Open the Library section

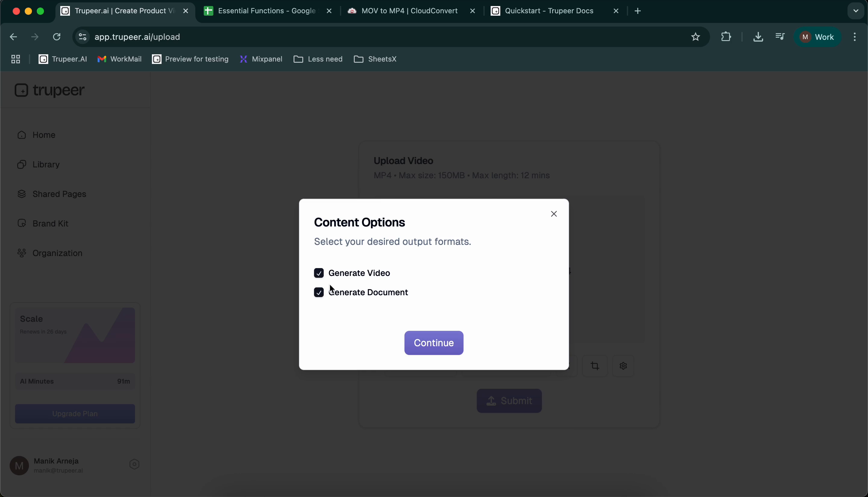coord(46,164)
